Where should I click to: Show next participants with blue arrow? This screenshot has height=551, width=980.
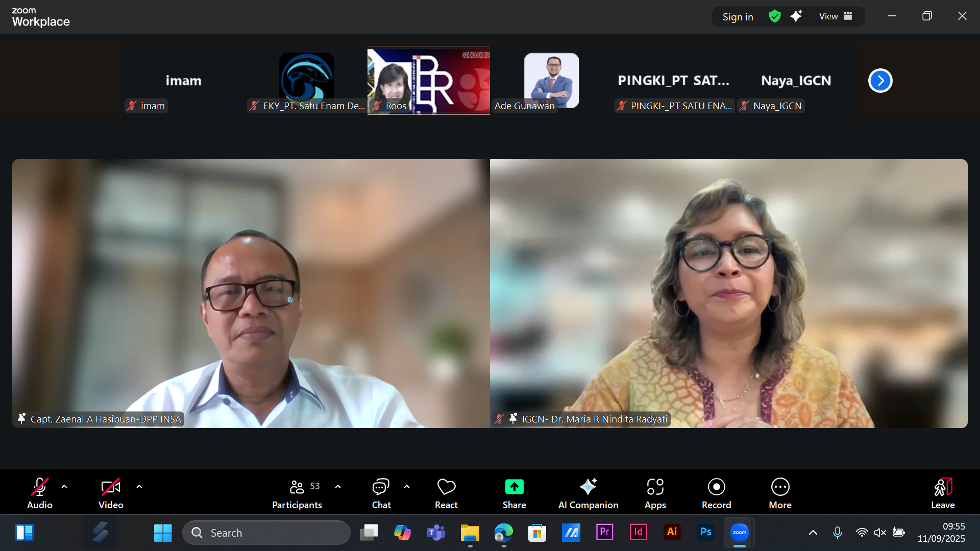(880, 81)
